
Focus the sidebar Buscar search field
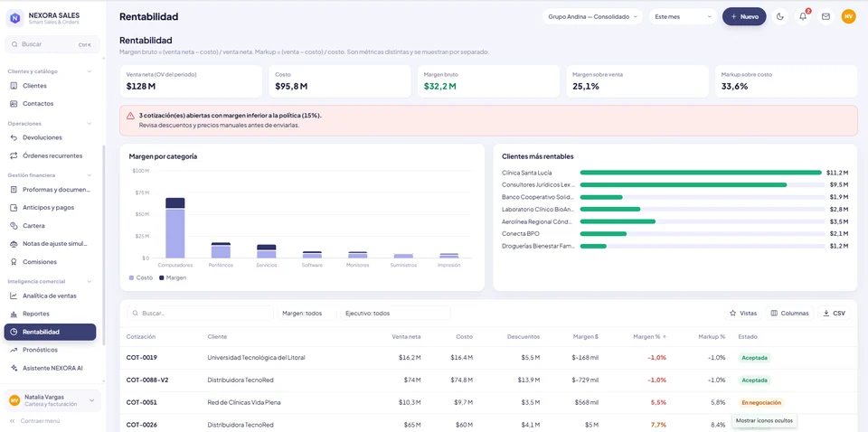52,44
